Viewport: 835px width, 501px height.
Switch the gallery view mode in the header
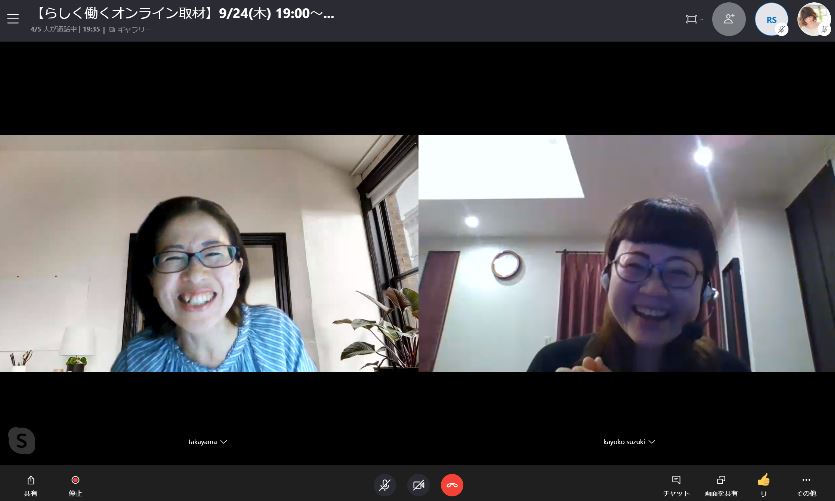coord(127,30)
